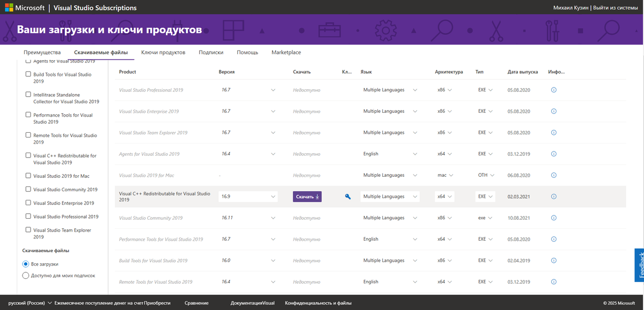Click the Сравнение footer link
The height and width of the screenshot is (310, 644).
(196, 303)
